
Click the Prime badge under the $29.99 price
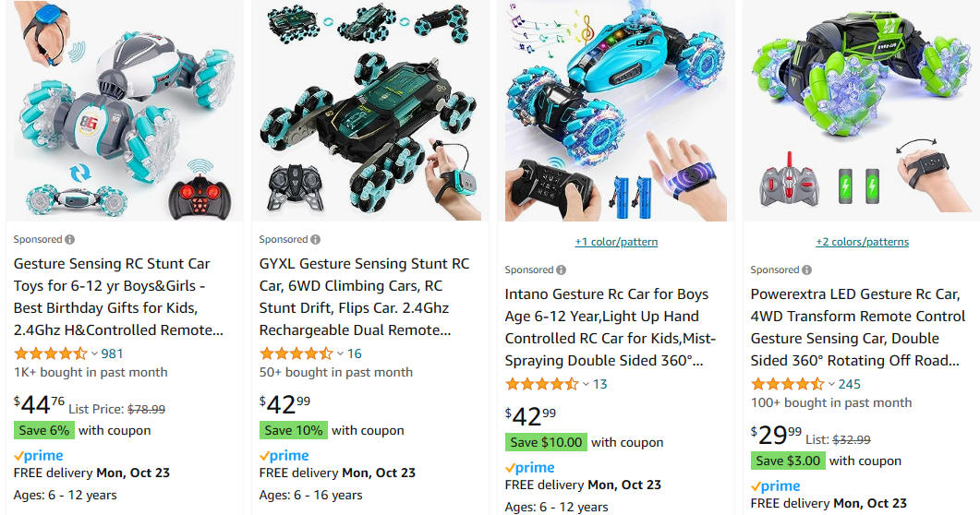pyautogui.click(x=776, y=485)
